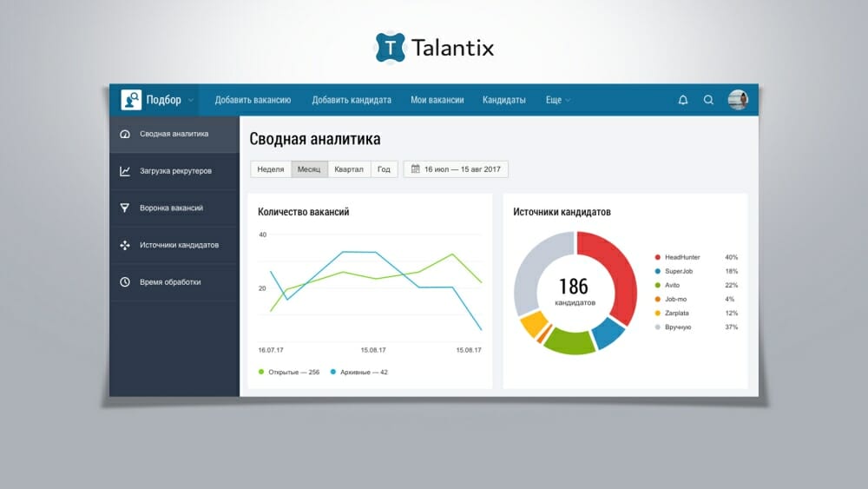
Task: Click the SuperJob blue legend dot
Action: (658, 271)
